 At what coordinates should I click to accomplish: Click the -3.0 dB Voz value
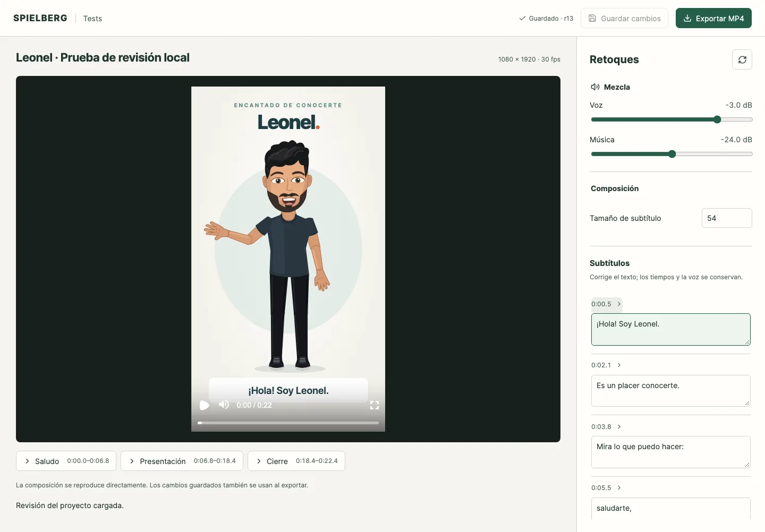(x=739, y=105)
